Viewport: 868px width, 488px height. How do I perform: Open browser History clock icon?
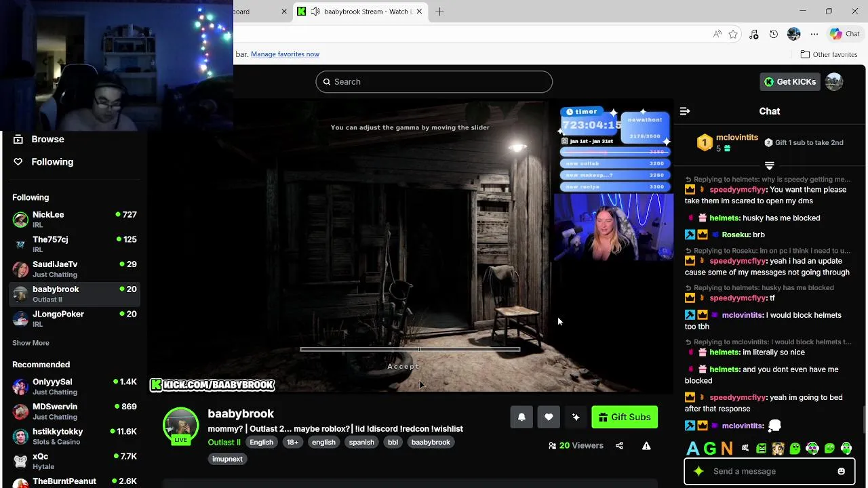(774, 34)
